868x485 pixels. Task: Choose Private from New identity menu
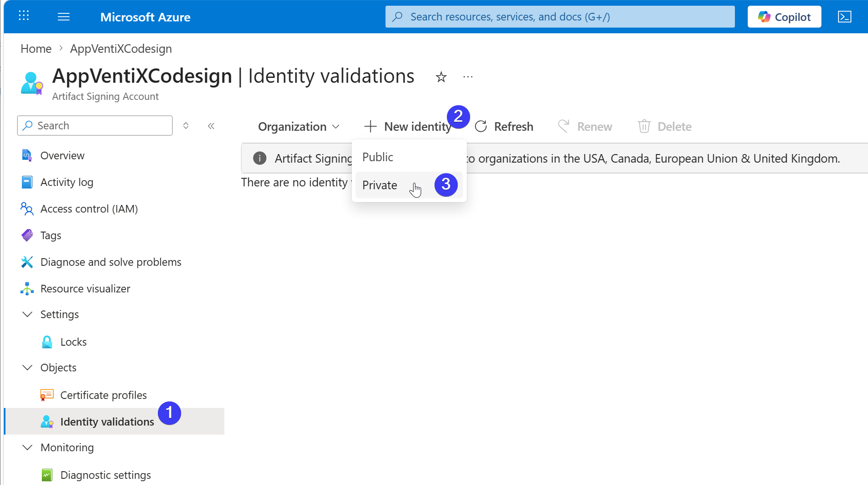click(x=409, y=185)
